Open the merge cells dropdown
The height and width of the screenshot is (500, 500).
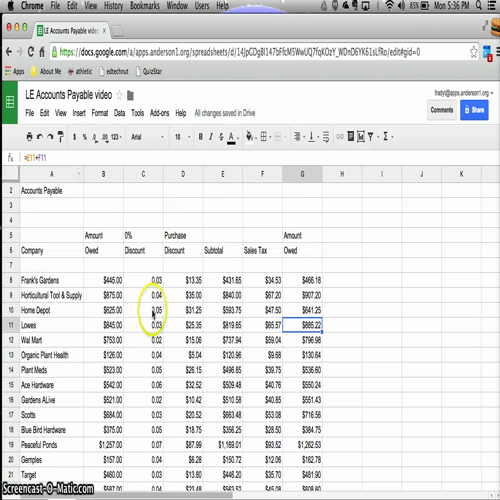[280, 137]
